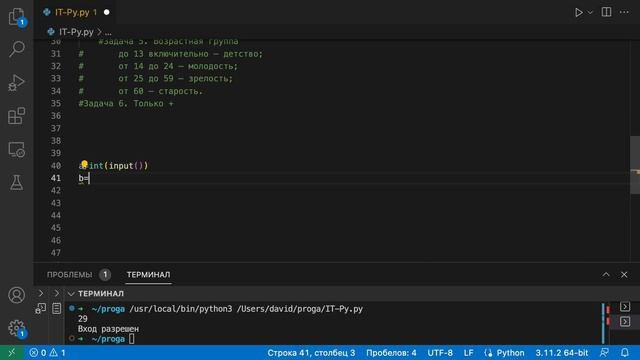Click terminal command line with /usr/local/bin/python3
Image resolution: width=640 pixels, height=360 pixels.
pyautogui.click(x=246, y=309)
